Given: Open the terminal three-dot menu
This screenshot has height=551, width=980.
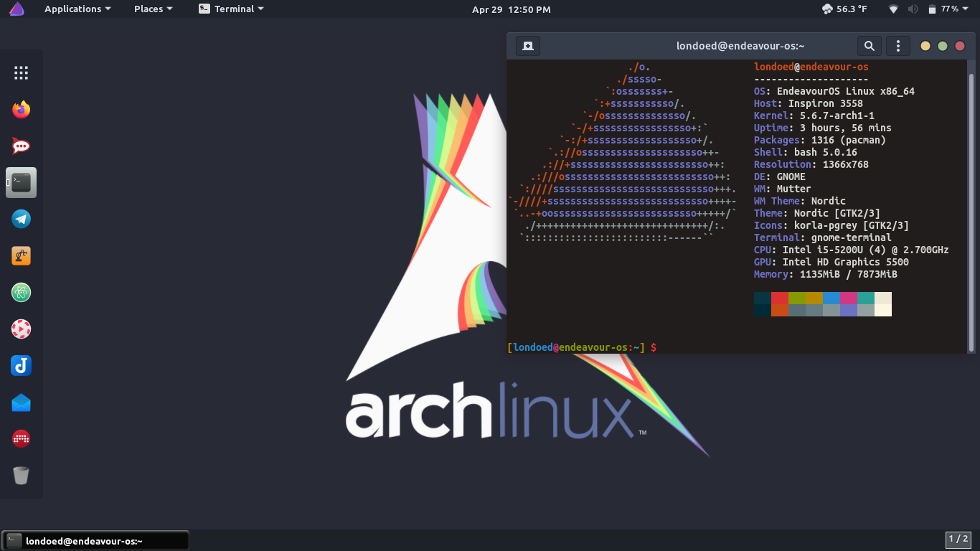Looking at the screenshot, I should point(898,46).
